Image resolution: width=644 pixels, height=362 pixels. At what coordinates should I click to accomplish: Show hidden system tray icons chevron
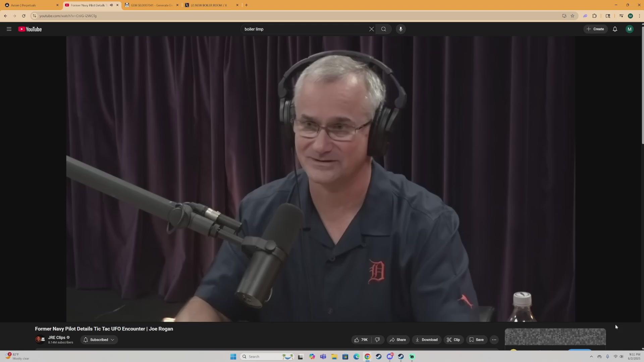pyautogui.click(x=591, y=357)
